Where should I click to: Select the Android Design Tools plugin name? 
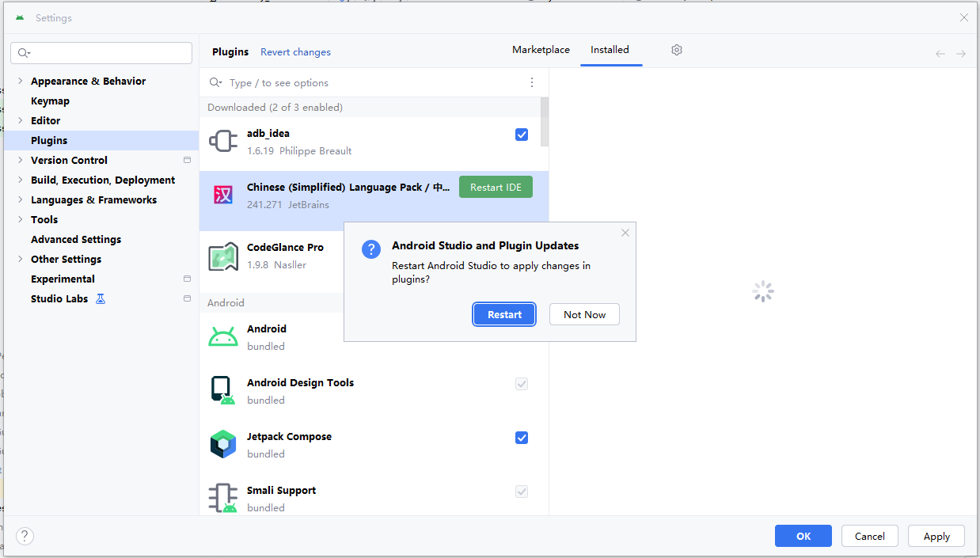click(x=300, y=382)
